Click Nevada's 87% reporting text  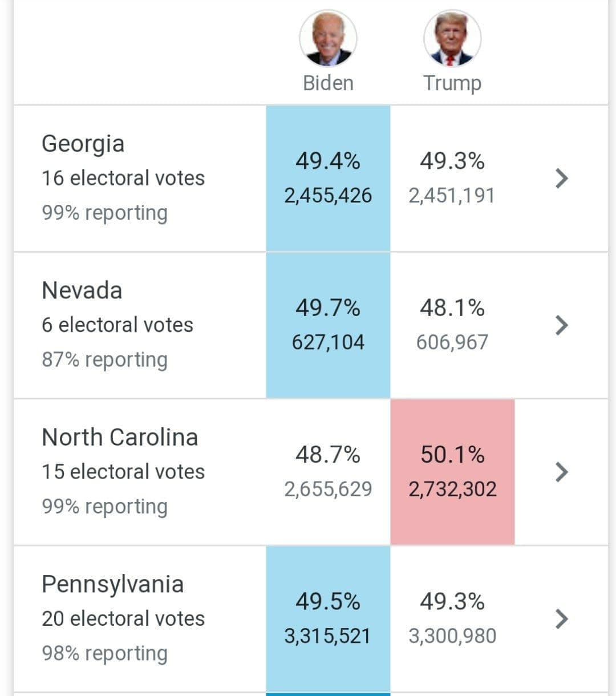(104, 360)
